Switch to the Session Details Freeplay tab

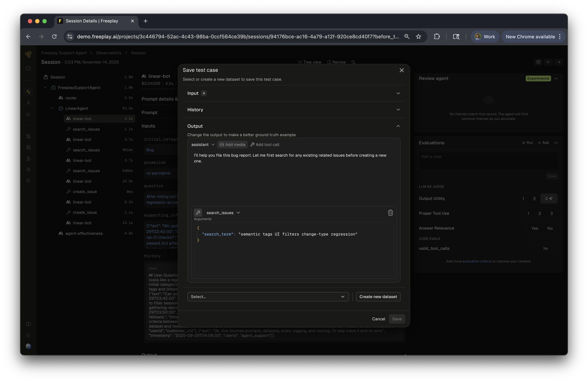92,21
